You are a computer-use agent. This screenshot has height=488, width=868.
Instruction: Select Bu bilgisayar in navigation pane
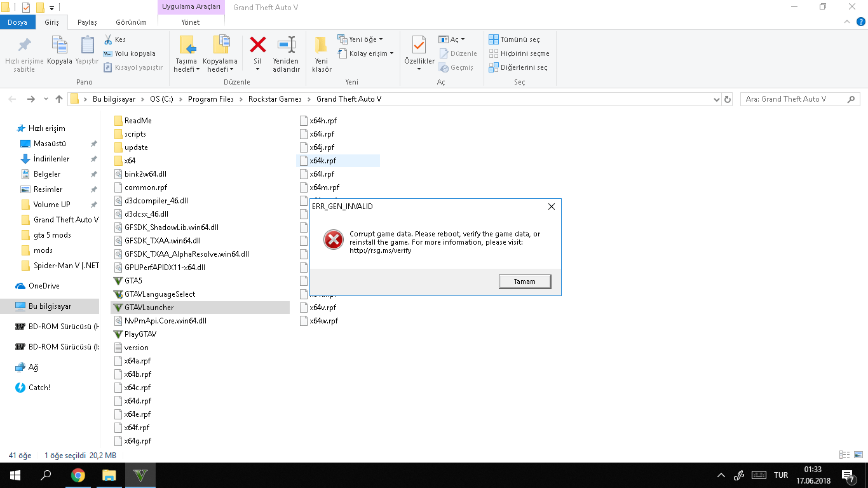coord(50,306)
